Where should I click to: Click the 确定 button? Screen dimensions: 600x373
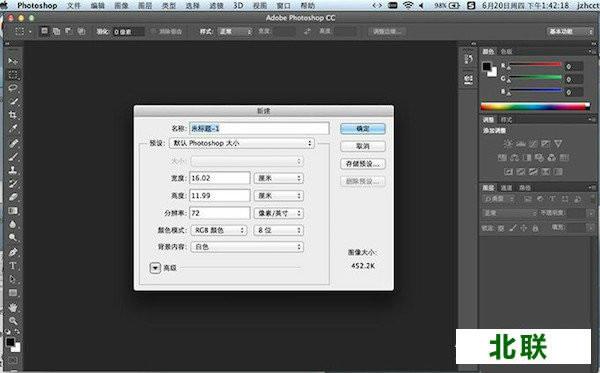tap(363, 129)
